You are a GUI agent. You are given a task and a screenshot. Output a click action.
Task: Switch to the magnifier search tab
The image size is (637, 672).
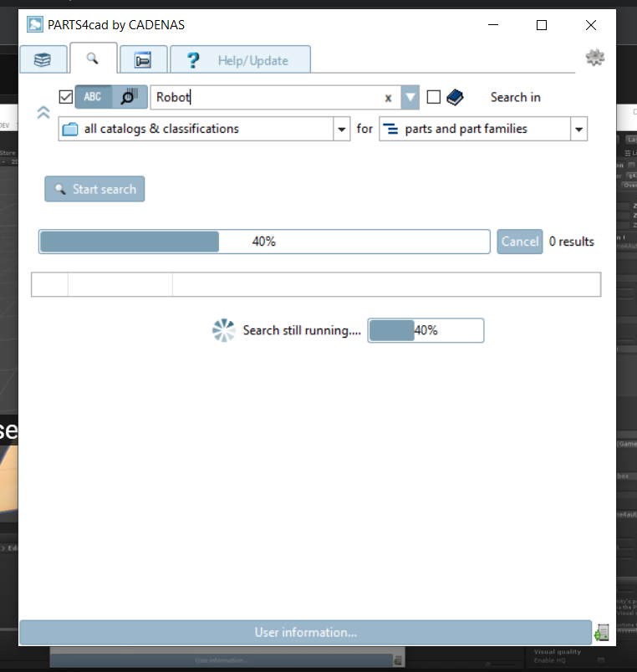[93, 59]
